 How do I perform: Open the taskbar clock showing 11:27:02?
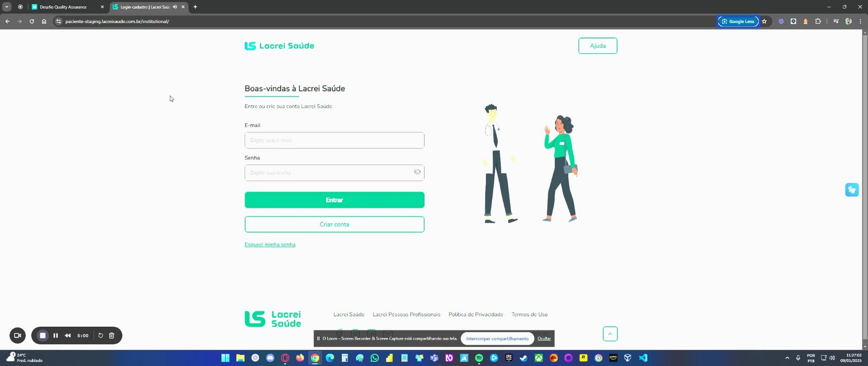851,358
